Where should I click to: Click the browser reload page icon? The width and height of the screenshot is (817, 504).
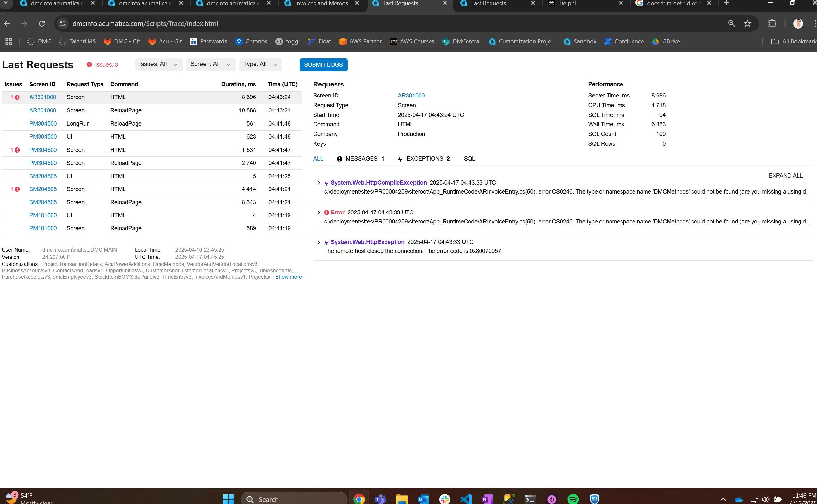coord(42,24)
